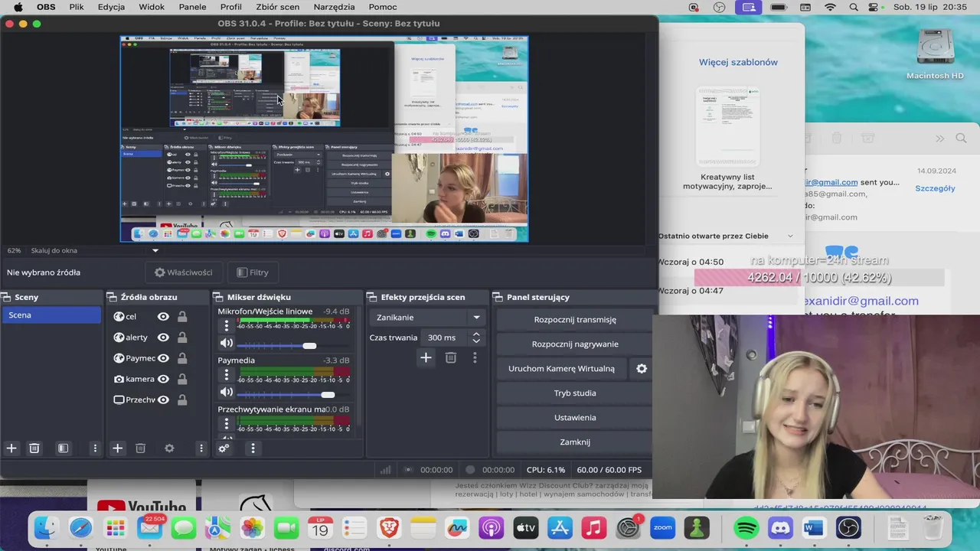Viewport: 980px width, 551px height.
Task: Adjust Mikrofon/Wejście liniowe volume slider
Action: (309, 346)
